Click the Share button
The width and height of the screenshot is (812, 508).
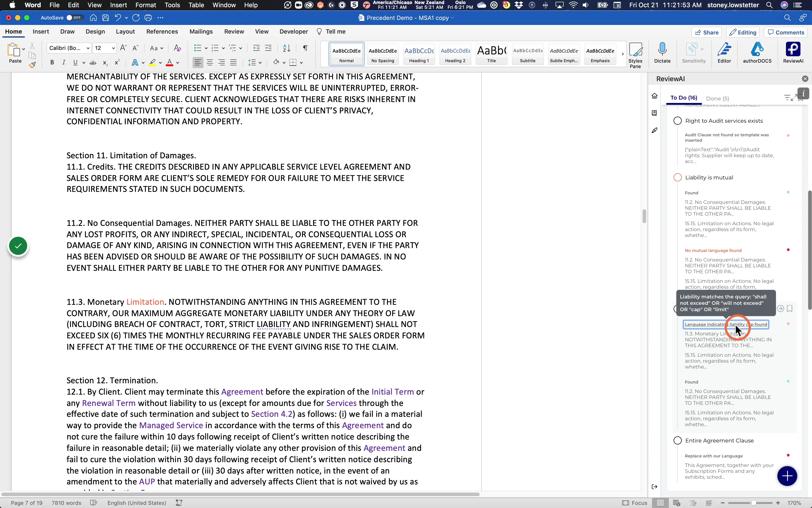[x=706, y=33]
